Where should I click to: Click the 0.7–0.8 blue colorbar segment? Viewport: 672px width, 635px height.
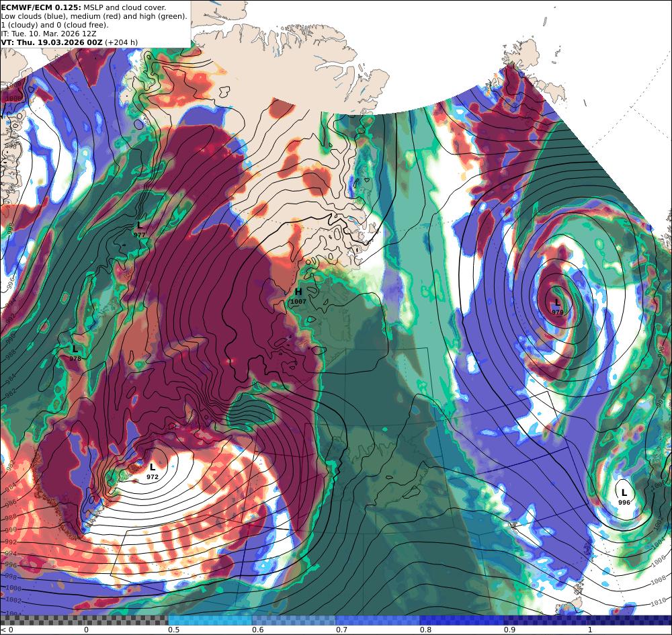tap(378, 620)
